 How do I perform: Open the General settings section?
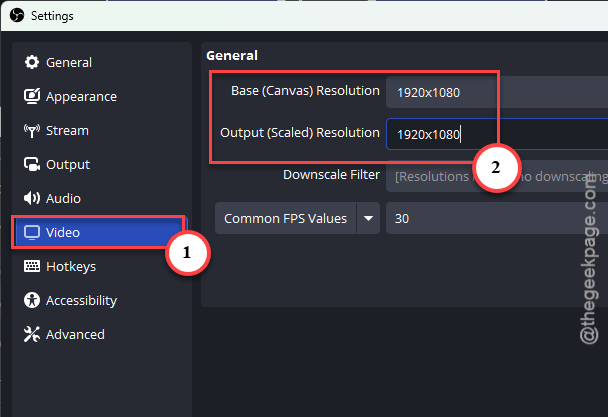pos(102,62)
